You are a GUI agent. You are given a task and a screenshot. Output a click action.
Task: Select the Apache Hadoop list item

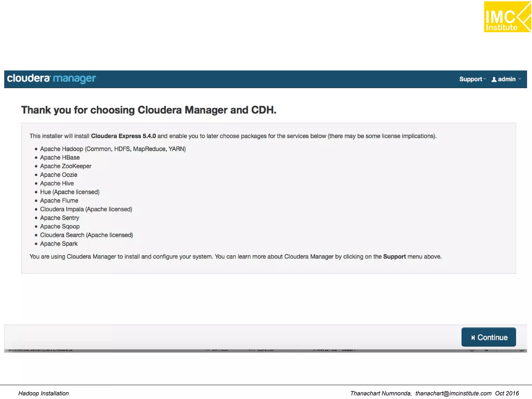tap(113, 149)
